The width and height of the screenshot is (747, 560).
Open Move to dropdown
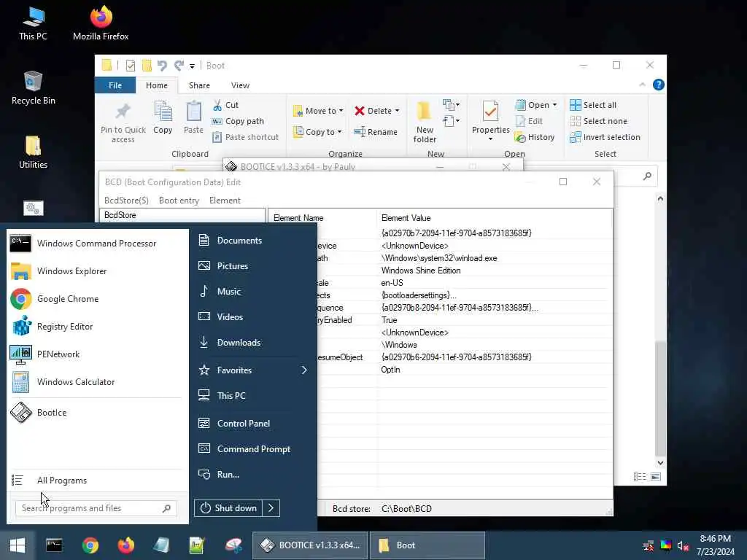coord(318,111)
